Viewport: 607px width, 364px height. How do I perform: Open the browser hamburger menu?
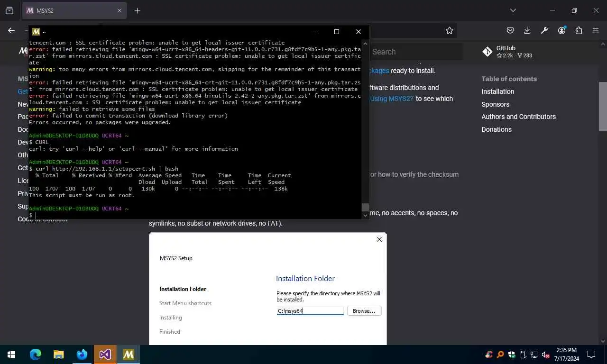click(x=596, y=30)
